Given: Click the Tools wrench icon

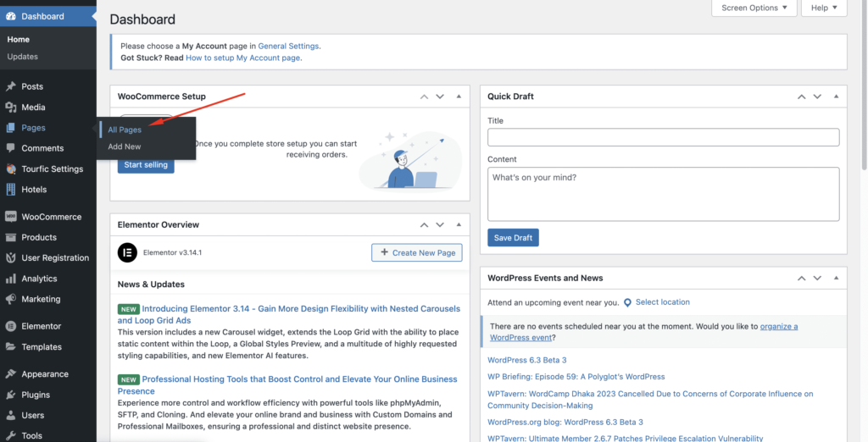Looking at the screenshot, I should pos(10,436).
